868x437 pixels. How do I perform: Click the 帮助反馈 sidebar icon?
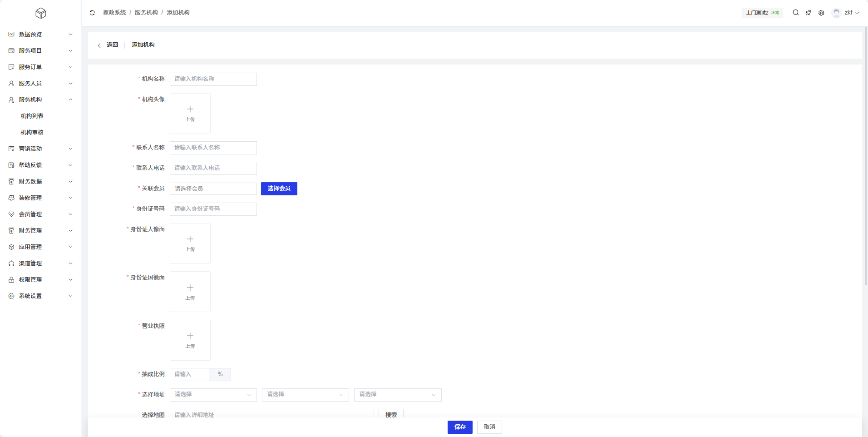(11, 165)
